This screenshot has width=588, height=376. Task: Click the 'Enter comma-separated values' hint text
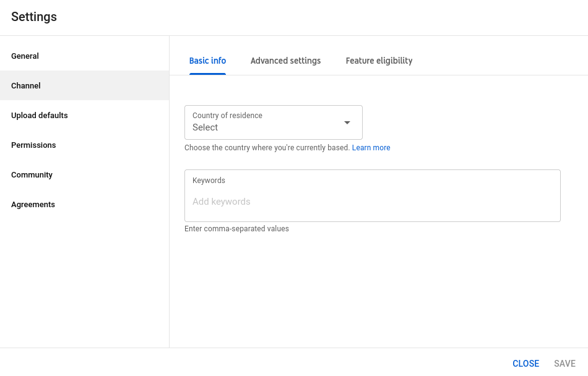click(x=236, y=228)
